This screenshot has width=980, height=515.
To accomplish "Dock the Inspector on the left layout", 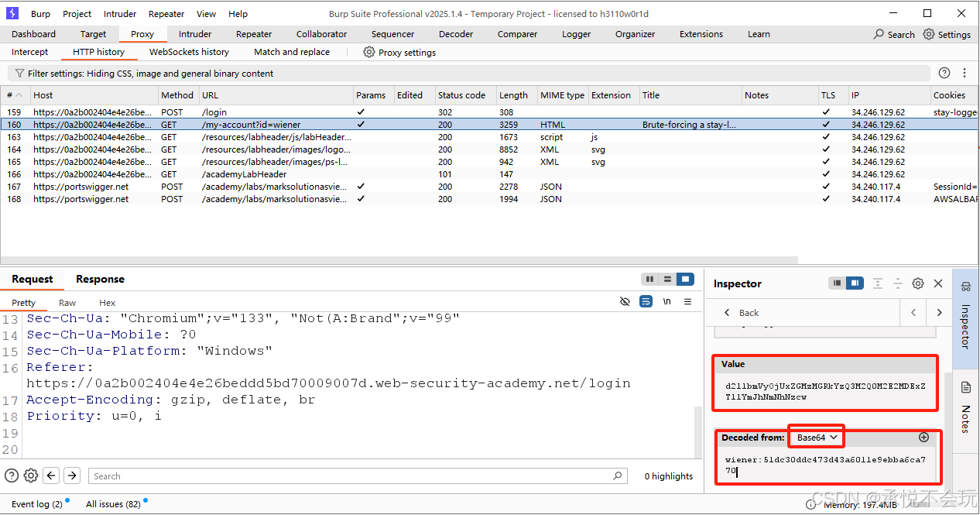I will click(x=837, y=283).
